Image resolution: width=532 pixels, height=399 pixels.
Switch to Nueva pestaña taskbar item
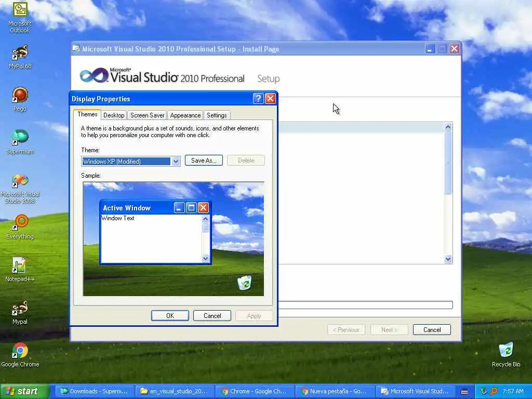point(335,392)
